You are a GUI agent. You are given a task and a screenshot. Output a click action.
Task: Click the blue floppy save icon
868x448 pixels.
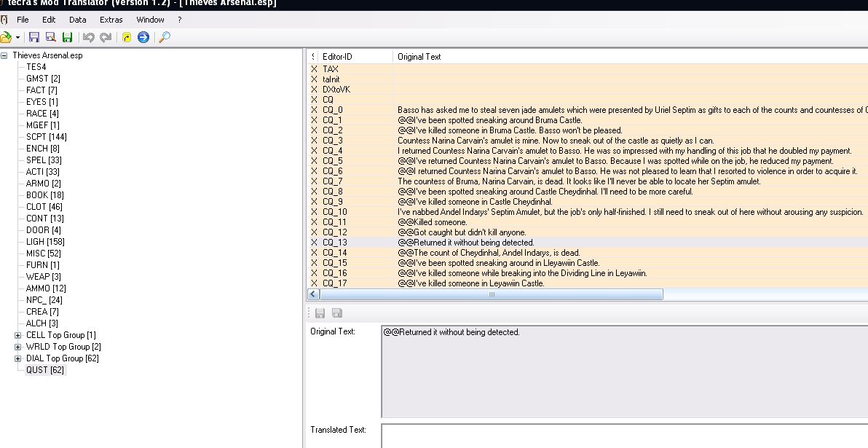[x=34, y=37]
